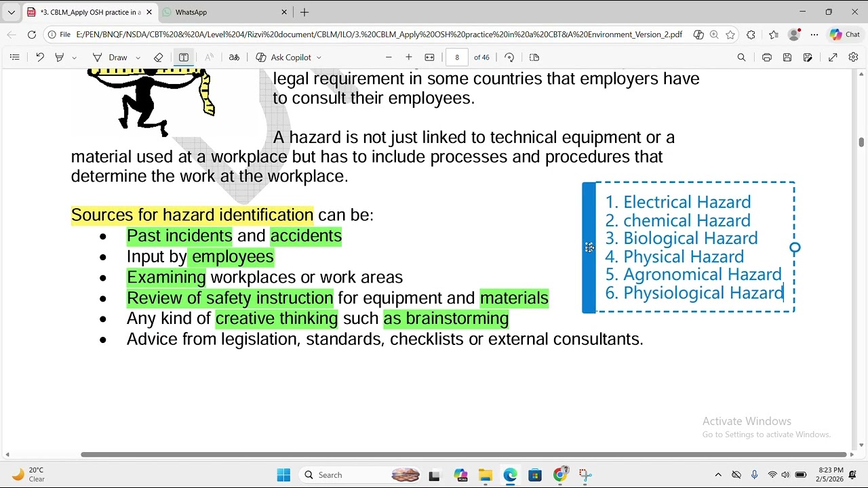This screenshot has height=488, width=868.
Task: Open Microsoft 365 app on taskbar
Action: [460, 475]
